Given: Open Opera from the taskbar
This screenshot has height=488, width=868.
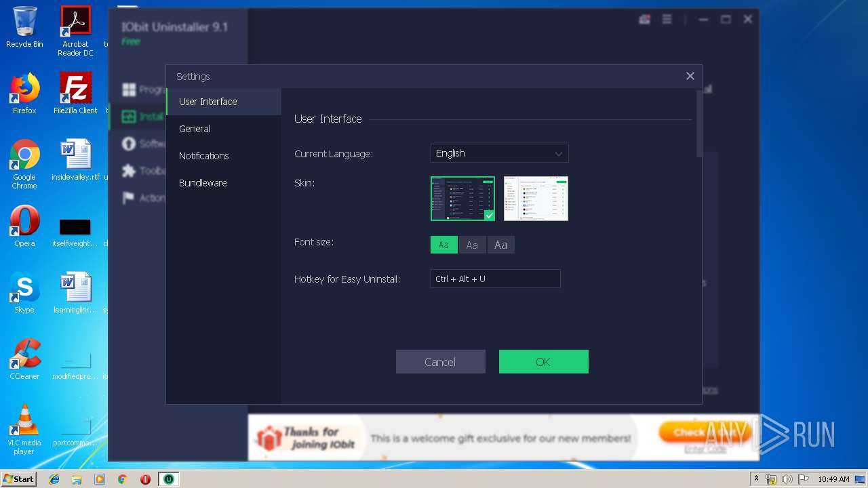Looking at the screenshot, I should tap(145, 479).
